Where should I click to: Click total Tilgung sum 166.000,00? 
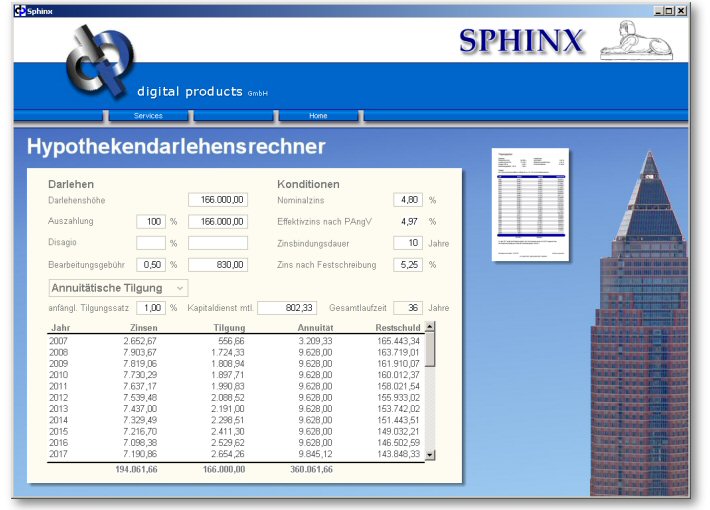224,470
